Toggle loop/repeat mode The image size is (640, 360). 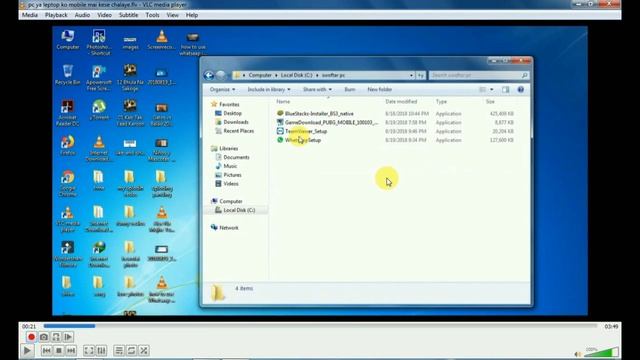click(131, 351)
